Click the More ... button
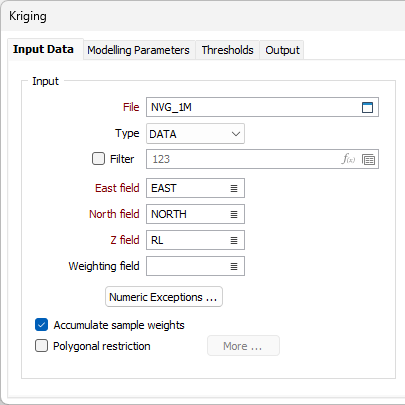This screenshot has width=405, height=405. 243,346
